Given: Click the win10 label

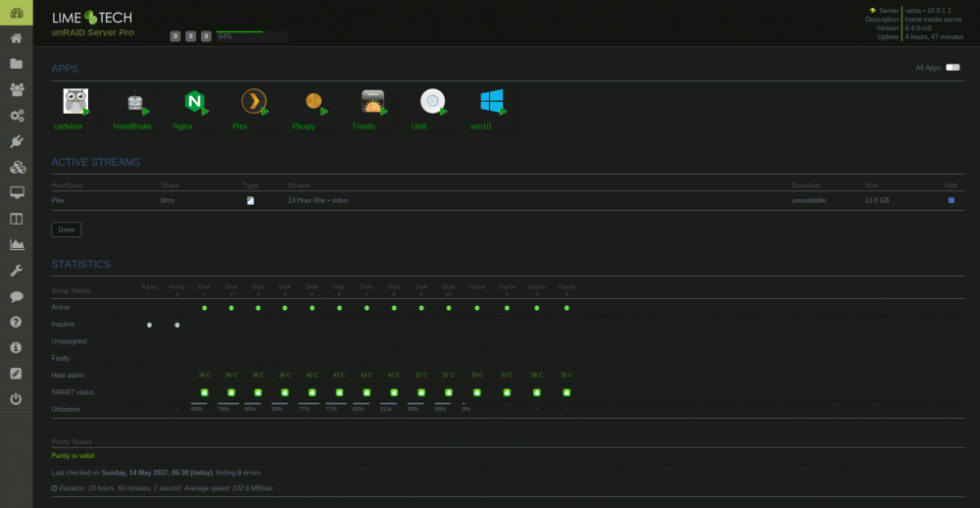Looking at the screenshot, I should 480,127.
